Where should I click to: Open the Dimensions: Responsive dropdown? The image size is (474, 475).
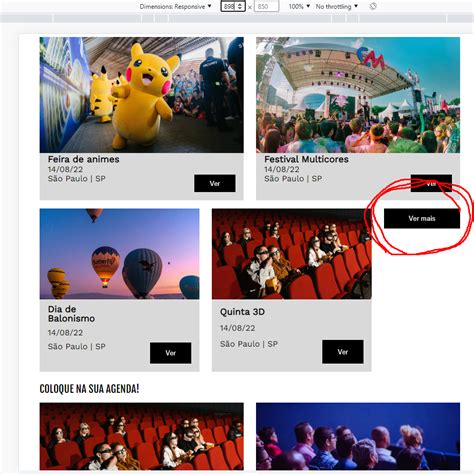[x=175, y=6]
